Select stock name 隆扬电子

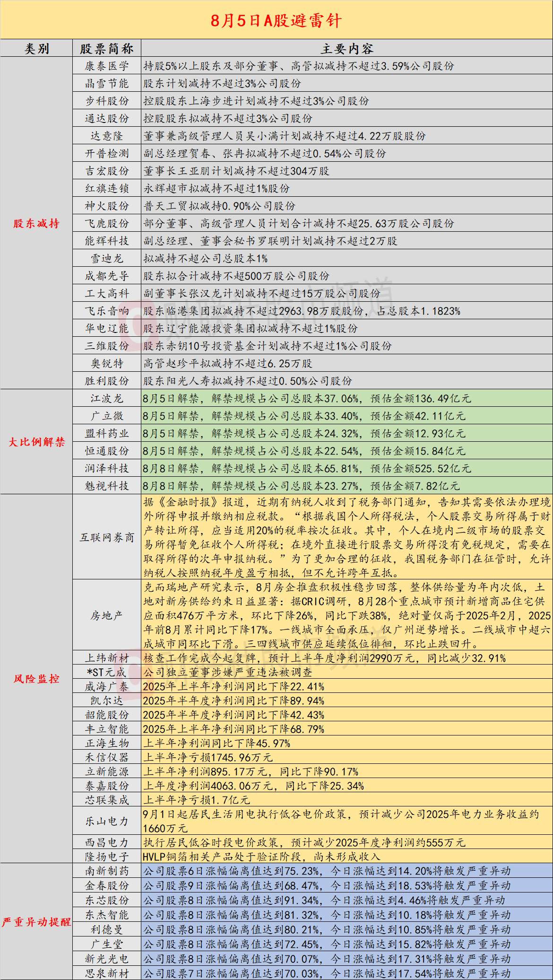[x=107, y=857]
